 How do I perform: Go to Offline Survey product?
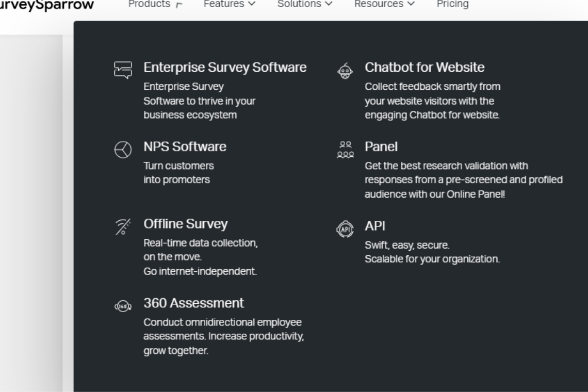[x=186, y=224]
